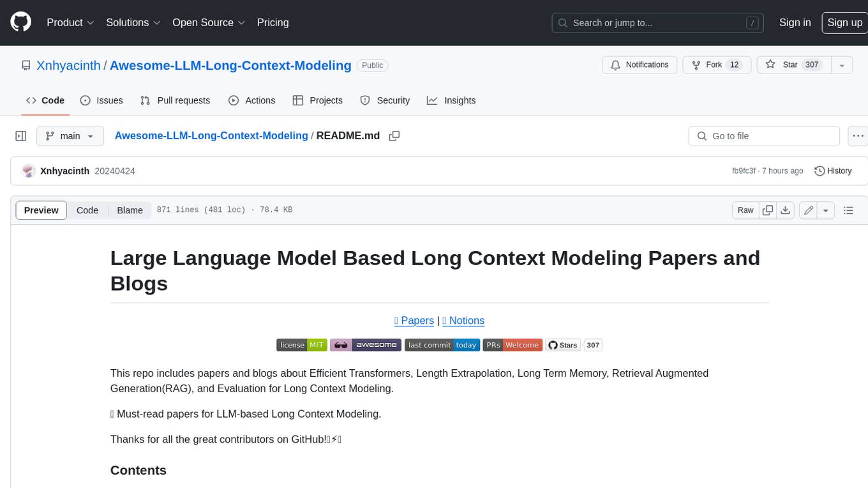Screen dimensions: 868x488
Task: Click the last commit today badge
Action: point(442,345)
